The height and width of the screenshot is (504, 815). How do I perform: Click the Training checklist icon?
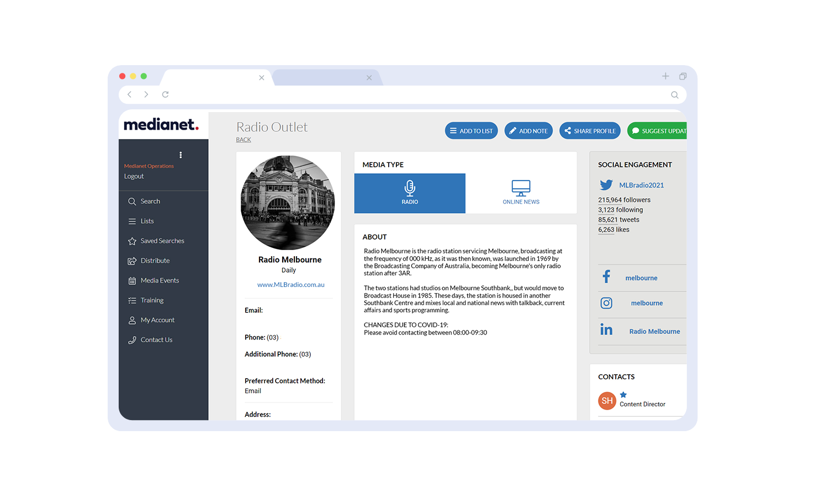coord(132,301)
